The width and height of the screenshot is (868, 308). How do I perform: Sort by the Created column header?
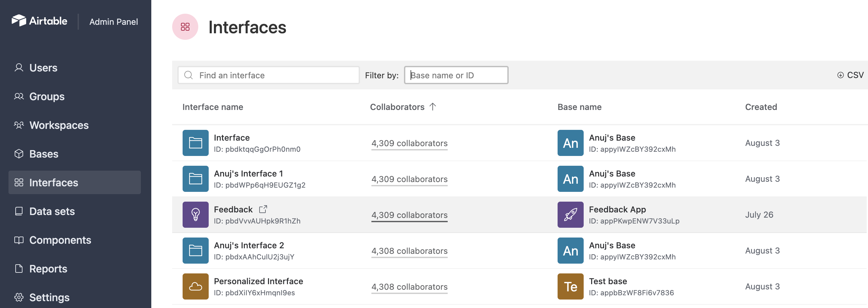(x=761, y=107)
